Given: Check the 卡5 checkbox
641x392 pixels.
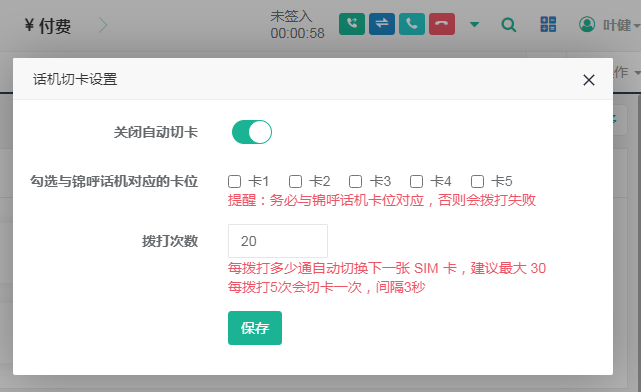Looking at the screenshot, I should (477, 181).
